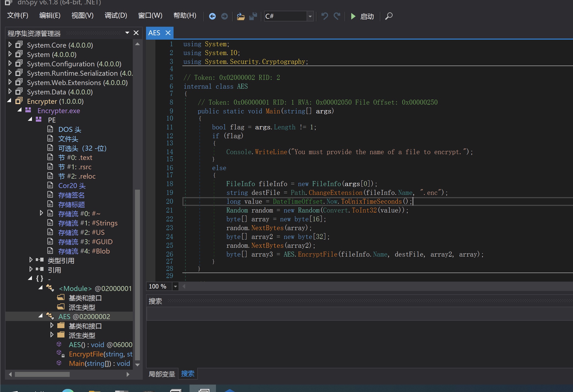Expand the System.Core assembly node

pyautogui.click(x=10, y=44)
